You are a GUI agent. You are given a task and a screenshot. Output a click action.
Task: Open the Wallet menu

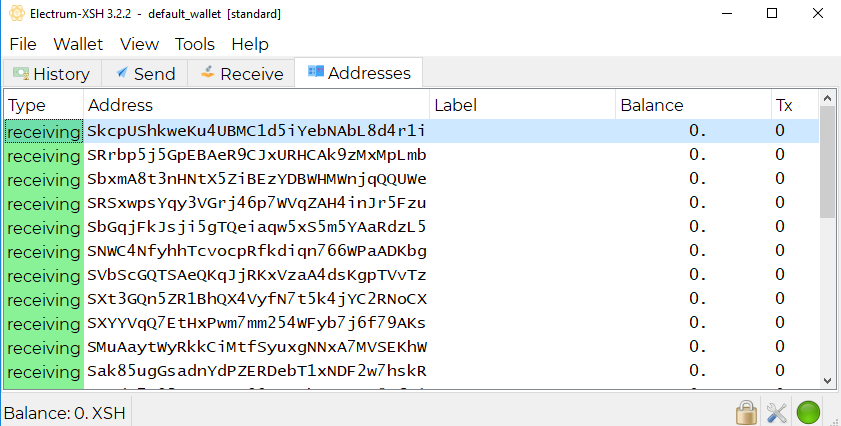pyautogui.click(x=78, y=44)
